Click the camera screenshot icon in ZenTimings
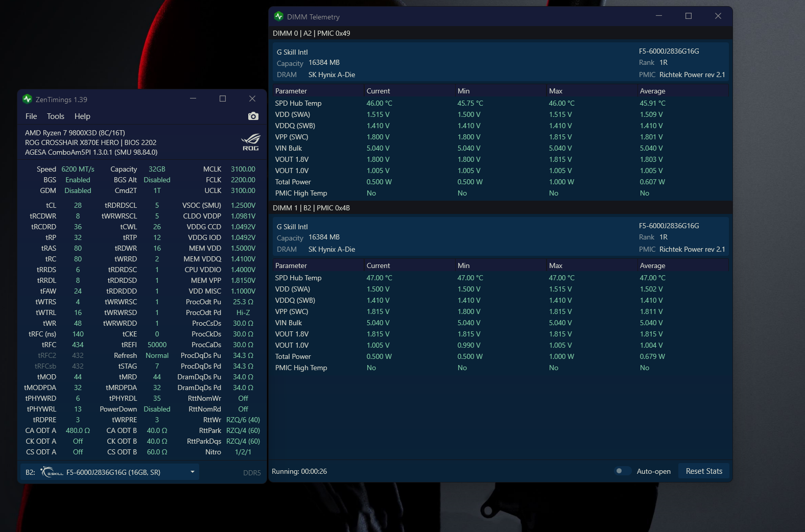Screen dimensions: 805x532 click(253, 116)
